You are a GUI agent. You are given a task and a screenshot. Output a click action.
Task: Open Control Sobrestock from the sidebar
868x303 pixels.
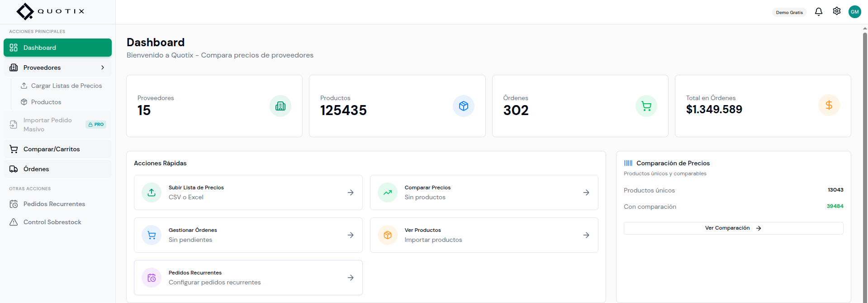coord(52,222)
